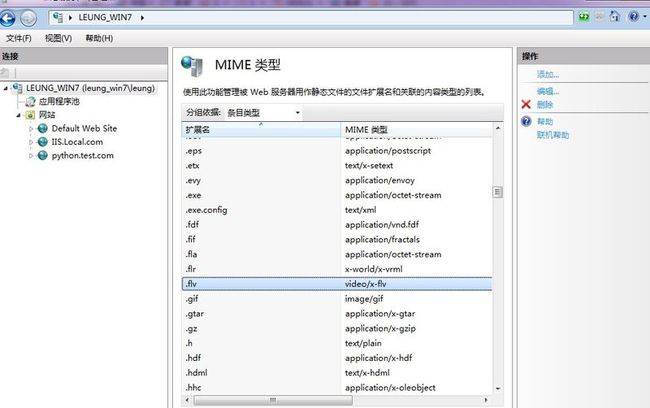Select the .fla extension row
This screenshot has width=650, height=408.
click(337, 255)
